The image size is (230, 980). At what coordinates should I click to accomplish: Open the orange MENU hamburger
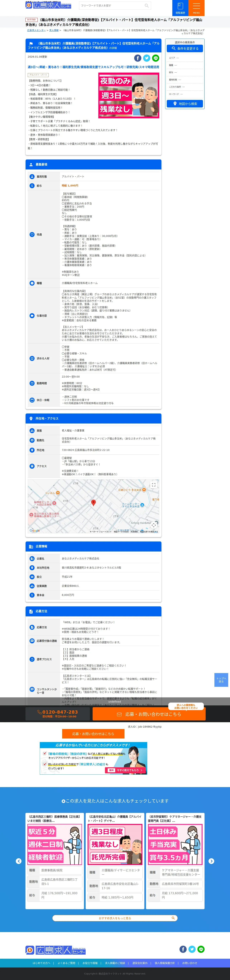point(197,8)
